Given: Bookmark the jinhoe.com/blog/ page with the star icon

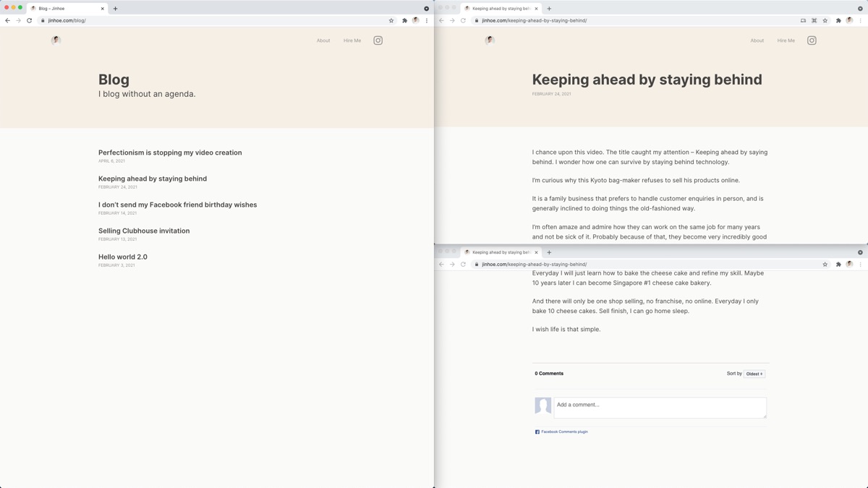Looking at the screenshot, I should pos(391,20).
